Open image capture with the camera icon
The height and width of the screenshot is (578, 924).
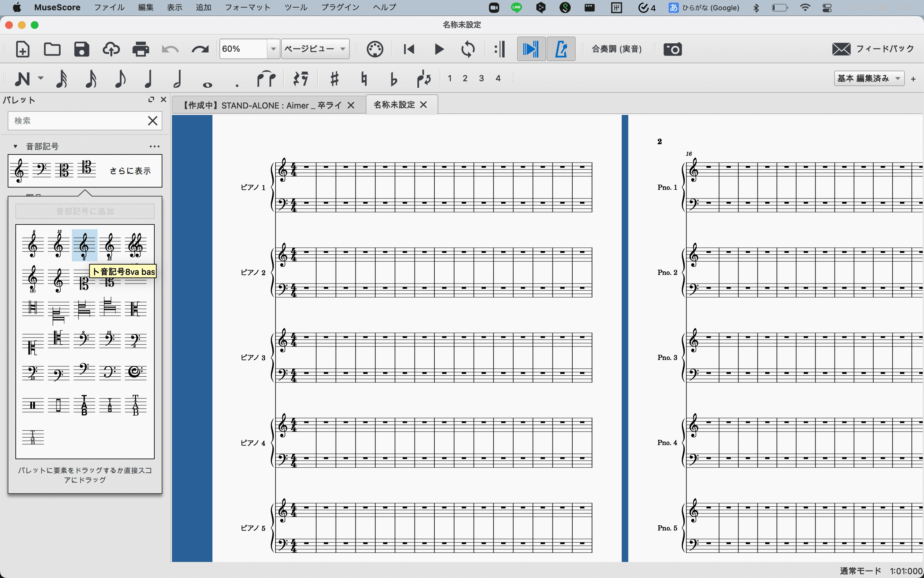672,49
